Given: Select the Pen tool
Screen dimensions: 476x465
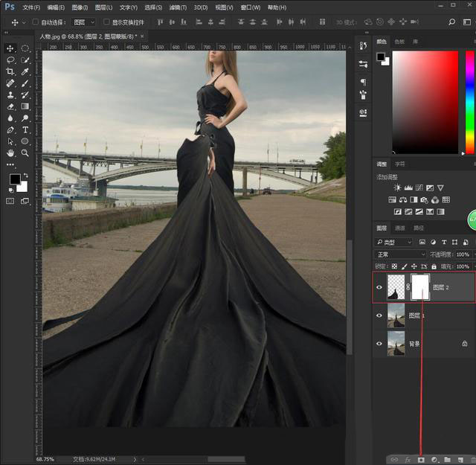Looking at the screenshot, I should click(x=10, y=129).
